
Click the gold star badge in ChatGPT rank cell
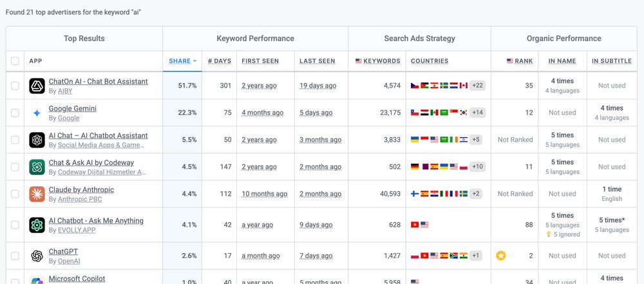(x=500, y=256)
